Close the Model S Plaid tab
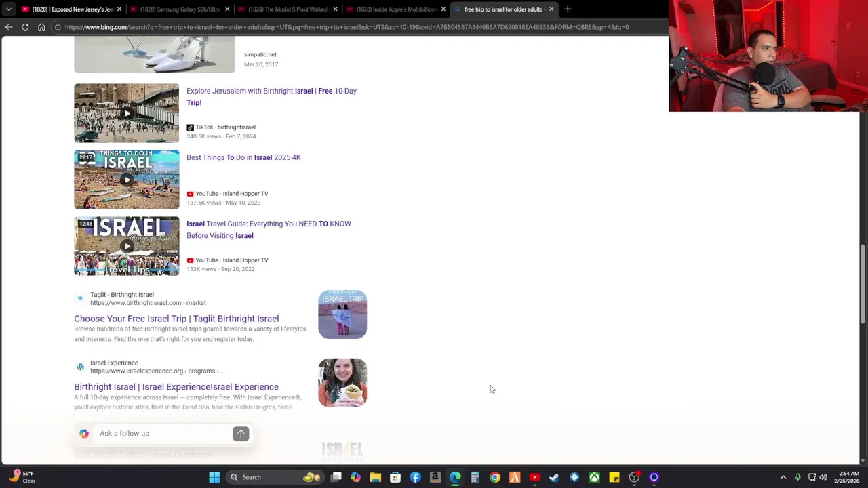 click(335, 9)
